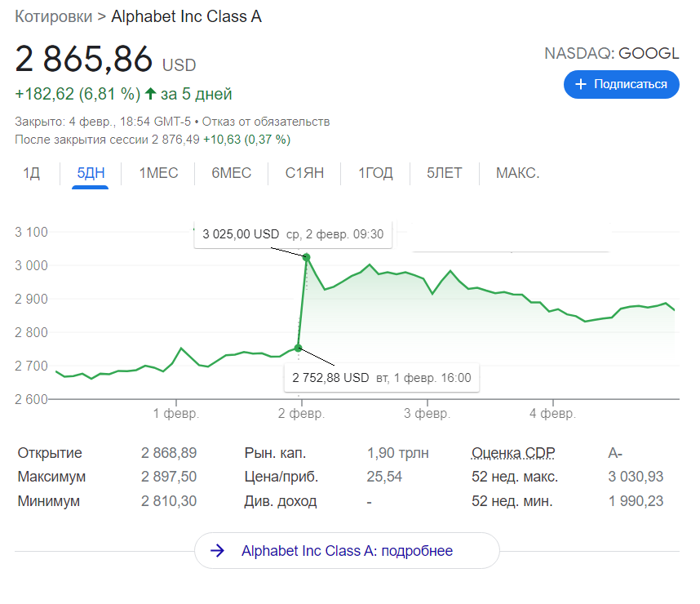Click the вт, 1 февр. 16:00 tooltip date
700x604 pixels.
[423, 378]
